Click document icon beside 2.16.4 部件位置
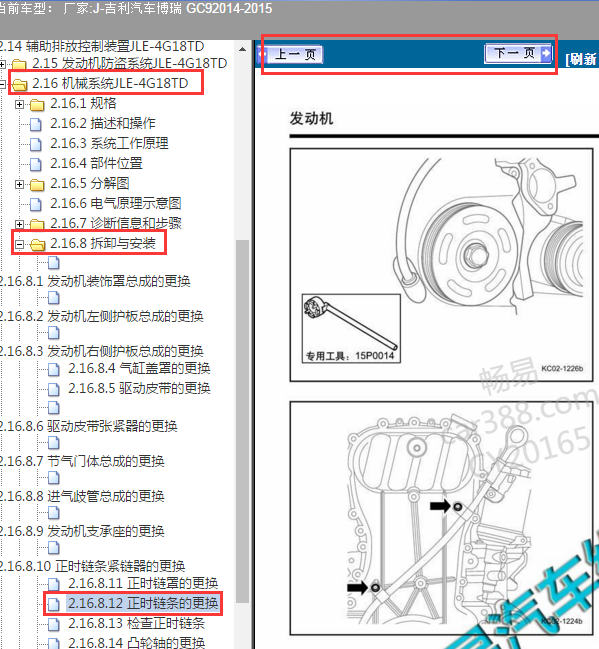This screenshot has height=649, width=599. coord(36,164)
